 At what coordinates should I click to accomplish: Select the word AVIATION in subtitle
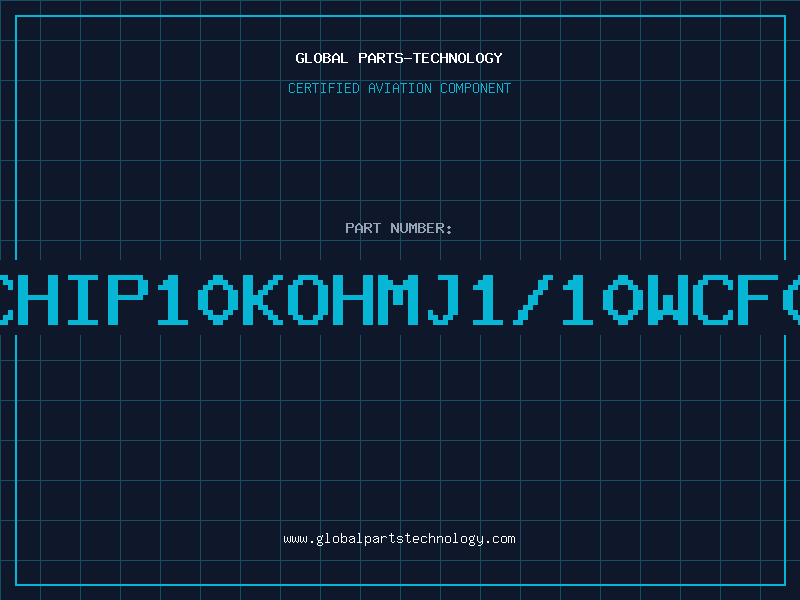pyautogui.click(x=400, y=88)
